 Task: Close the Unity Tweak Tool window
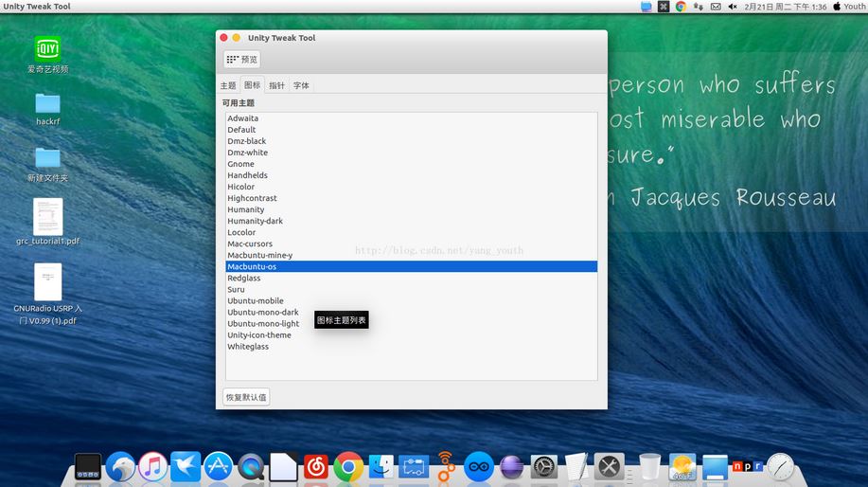[223, 38]
